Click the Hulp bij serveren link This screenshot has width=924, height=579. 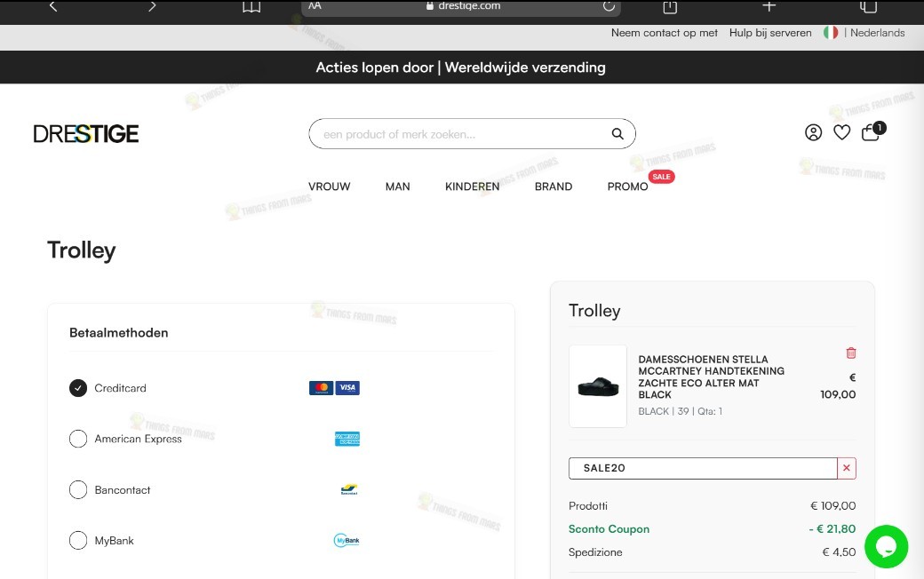pyautogui.click(x=770, y=33)
